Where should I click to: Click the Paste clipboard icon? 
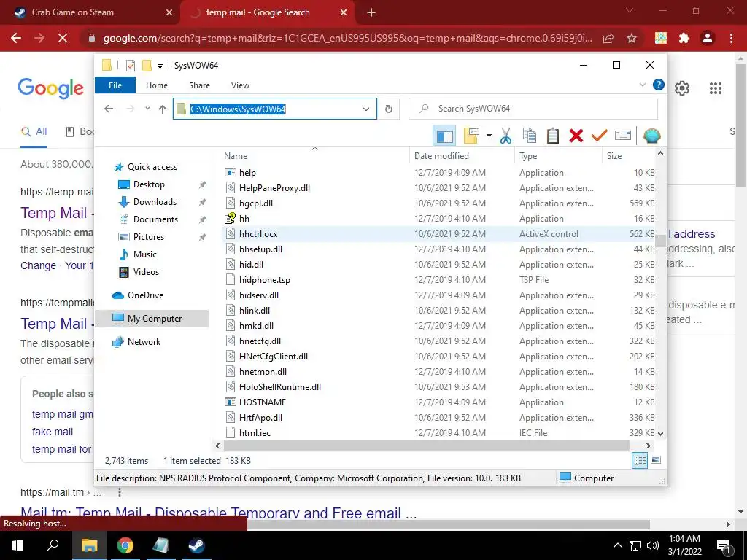(x=553, y=136)
